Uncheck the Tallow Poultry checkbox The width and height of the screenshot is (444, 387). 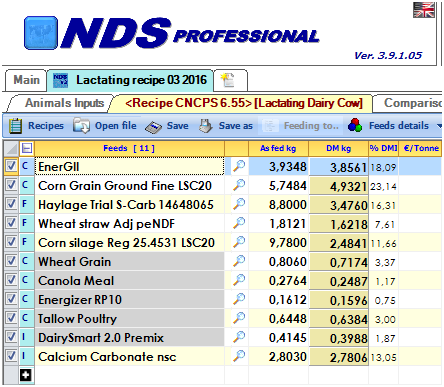coord(11,318)
